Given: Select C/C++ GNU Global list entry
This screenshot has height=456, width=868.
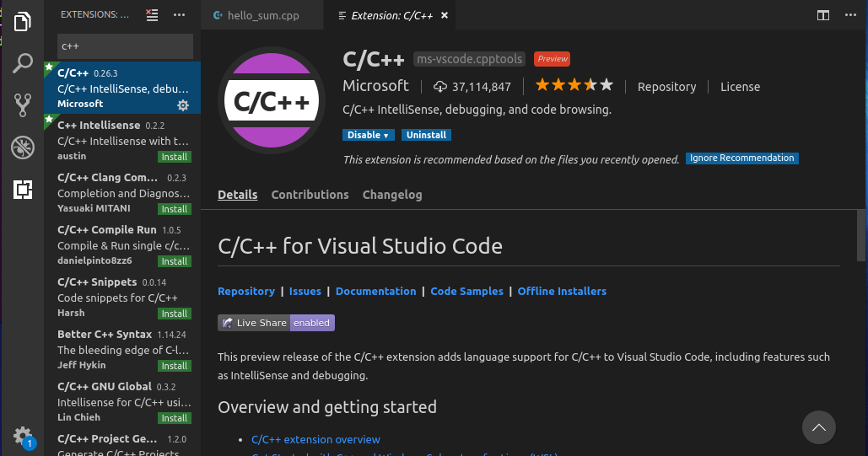Looking at the screenshot, I should 122,401.
